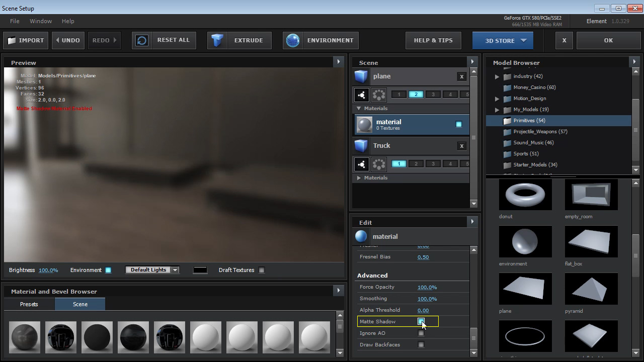644x362 pixels.
Task: Remove the Truck model with X
Action: (461, 146)
